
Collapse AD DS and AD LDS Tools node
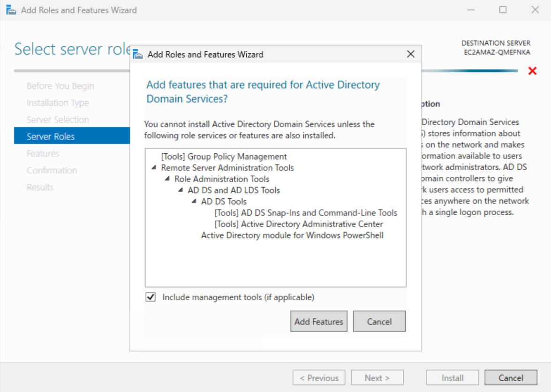(x=181, y=190)
